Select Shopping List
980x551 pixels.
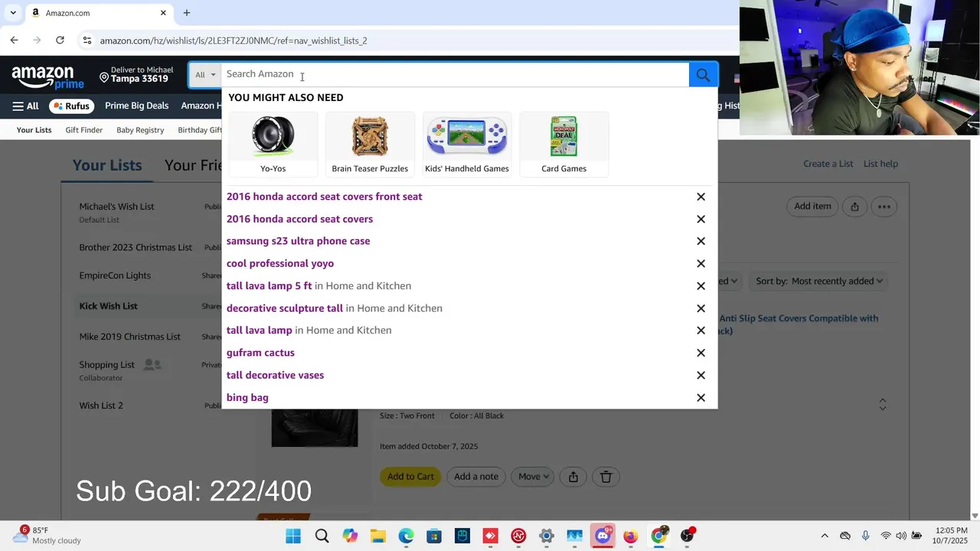(x=106, y=365)
